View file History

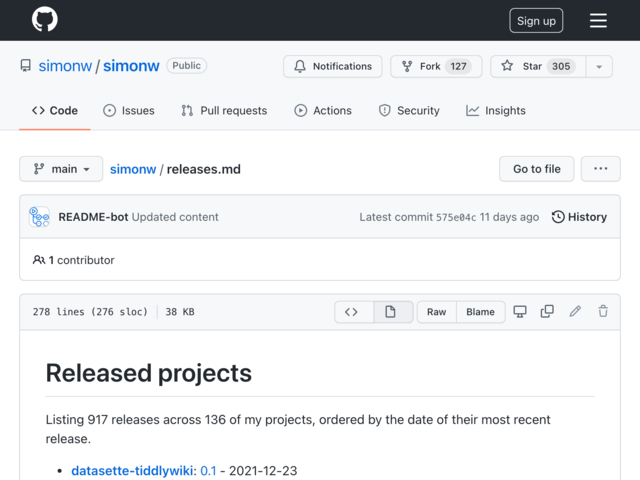579,217
